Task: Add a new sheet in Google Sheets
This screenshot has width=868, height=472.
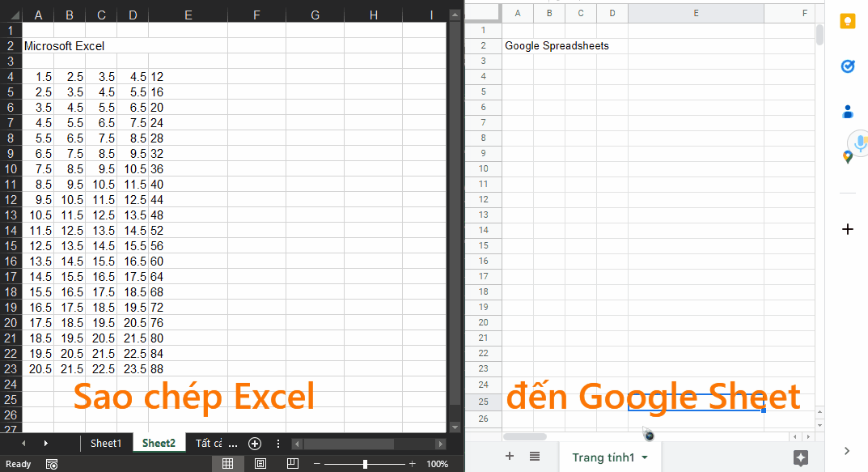Action: tap(510, 456)
